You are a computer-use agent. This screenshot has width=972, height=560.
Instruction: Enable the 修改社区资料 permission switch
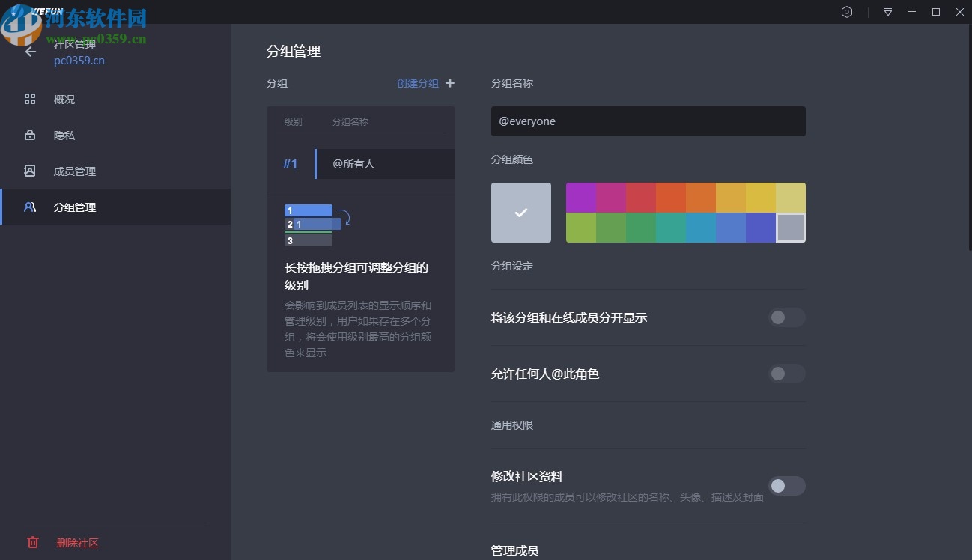tap(786, 486)
